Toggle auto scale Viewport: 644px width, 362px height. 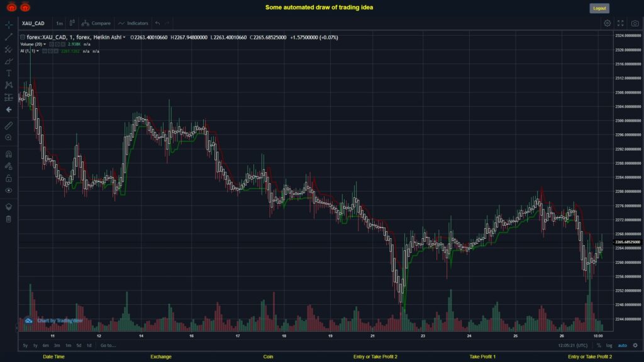pos(623,346)
